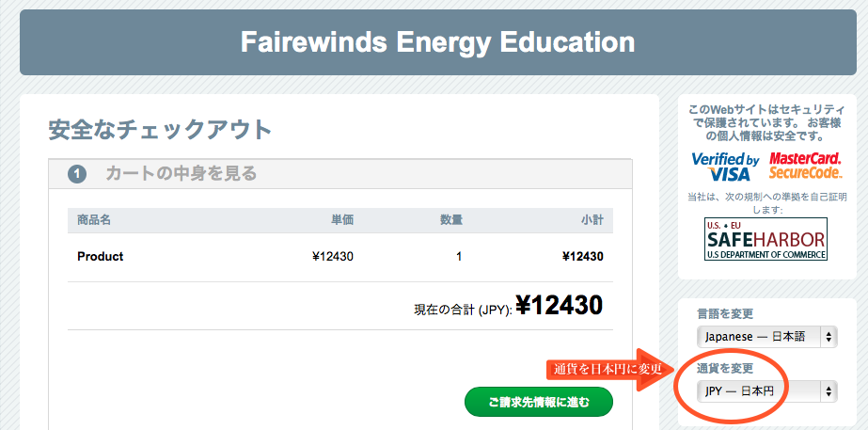Open the Japanese language dropdown
The width and height of the screenshot is (868, 430).
(x=766, y=336)
